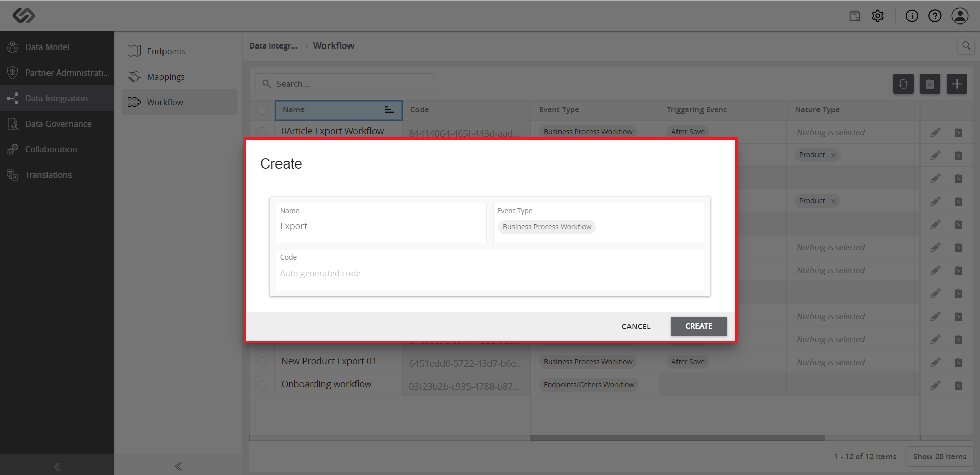Open settings gear in header

point(878,16)
